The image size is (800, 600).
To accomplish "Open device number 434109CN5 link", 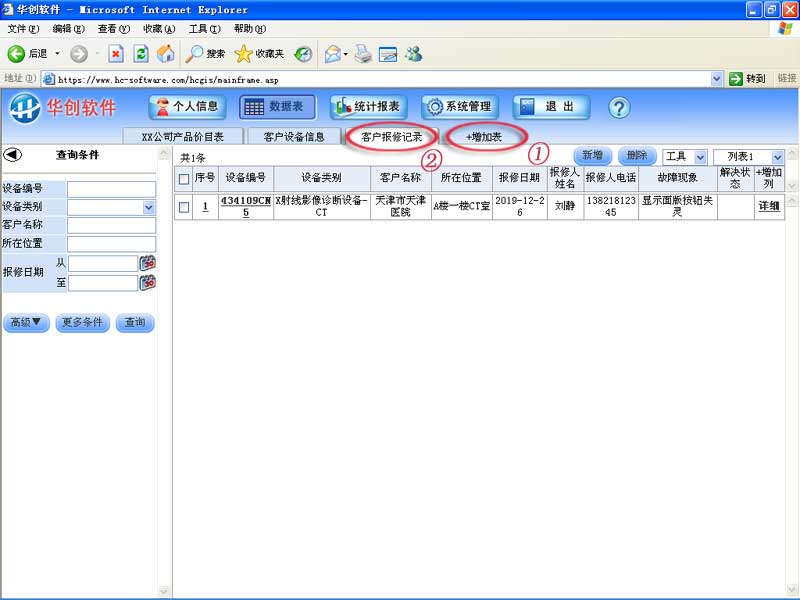I will click(245, 206).
